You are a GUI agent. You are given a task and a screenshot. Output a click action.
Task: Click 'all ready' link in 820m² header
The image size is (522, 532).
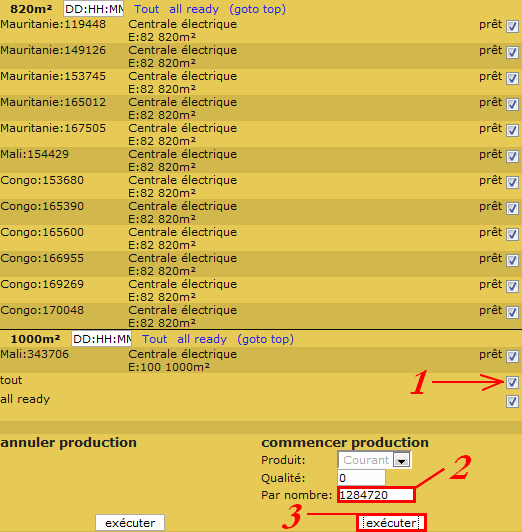(x=194, y=9)
